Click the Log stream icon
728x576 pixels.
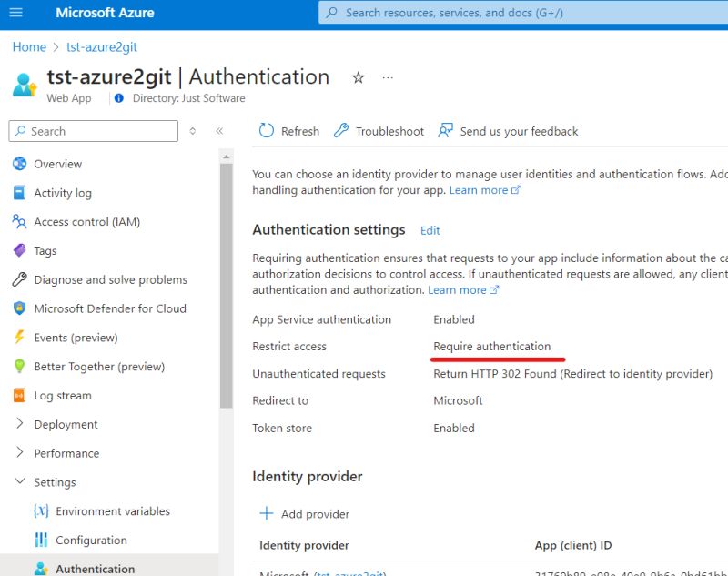pos(21,395)
